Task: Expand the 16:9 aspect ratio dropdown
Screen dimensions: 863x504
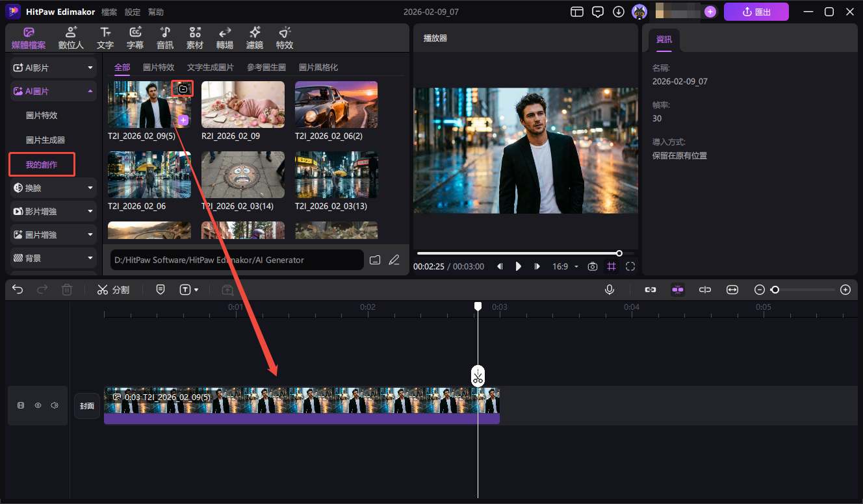Action: (565, 266)
